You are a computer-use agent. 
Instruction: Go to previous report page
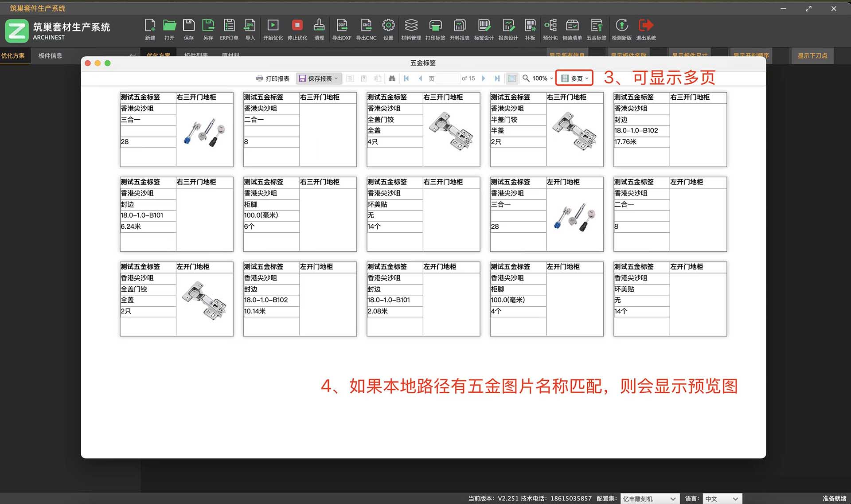click(x=420, y=78)
